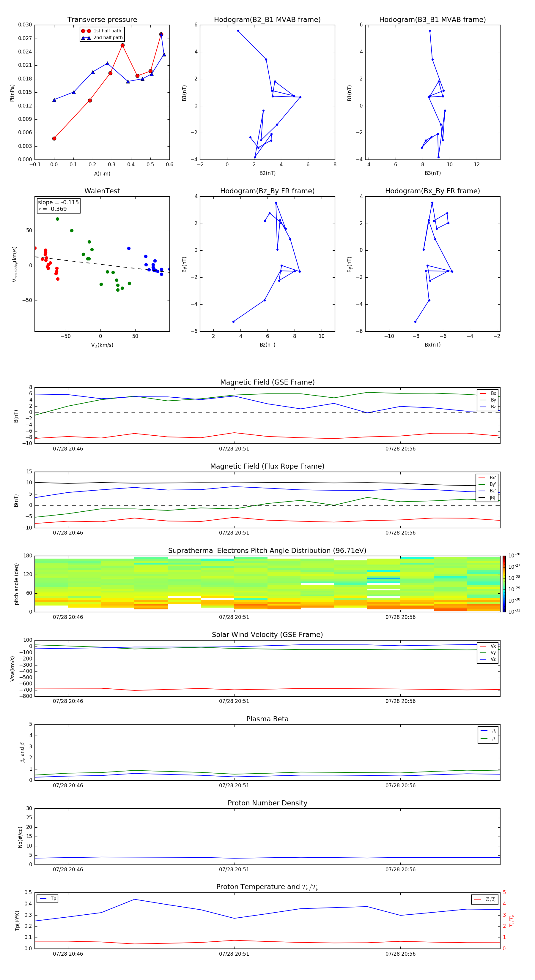Click the topmost point of B2_B1 hodogram

238,31
